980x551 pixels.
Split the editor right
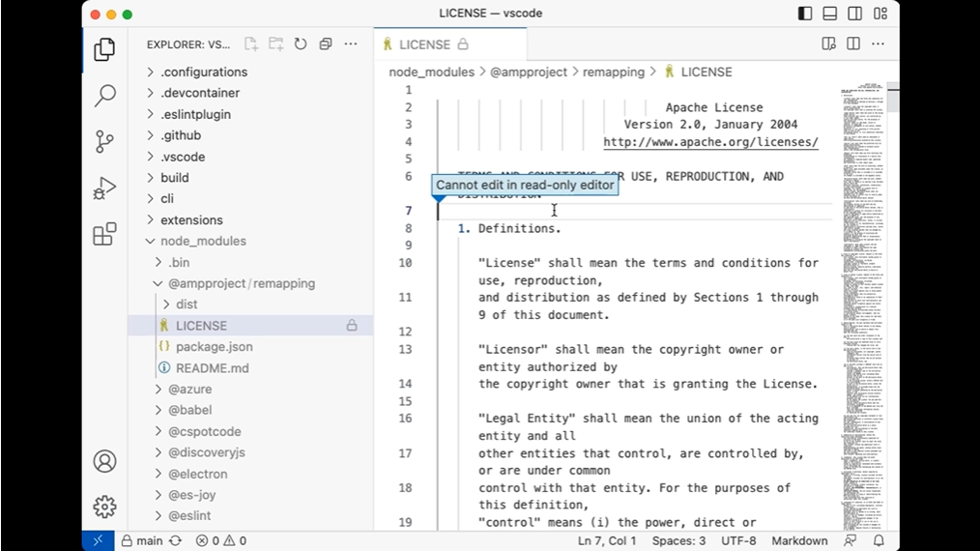[x=853, y=43]
